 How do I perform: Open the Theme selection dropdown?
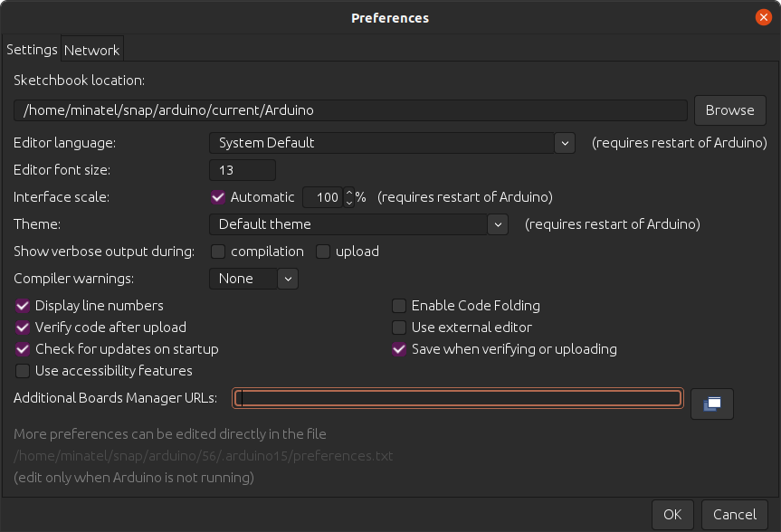tap(498, 223)
